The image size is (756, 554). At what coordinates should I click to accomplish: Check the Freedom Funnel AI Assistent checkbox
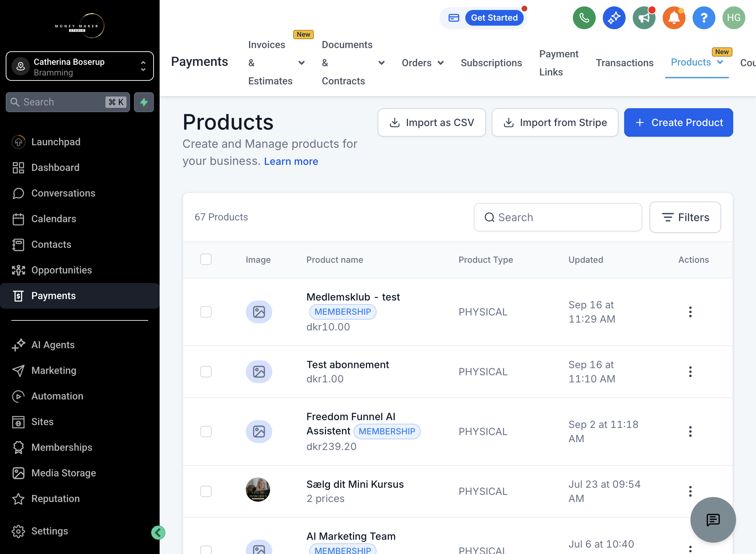click(x=206, y=432)
